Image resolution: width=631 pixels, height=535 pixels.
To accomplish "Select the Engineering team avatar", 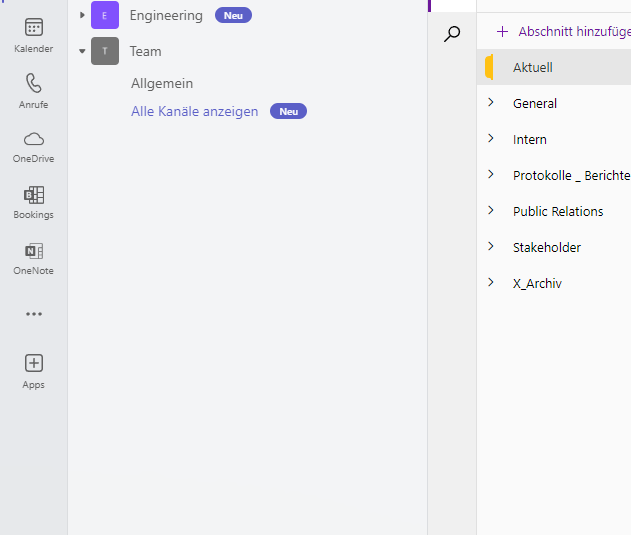I will (x=105, y=15).
